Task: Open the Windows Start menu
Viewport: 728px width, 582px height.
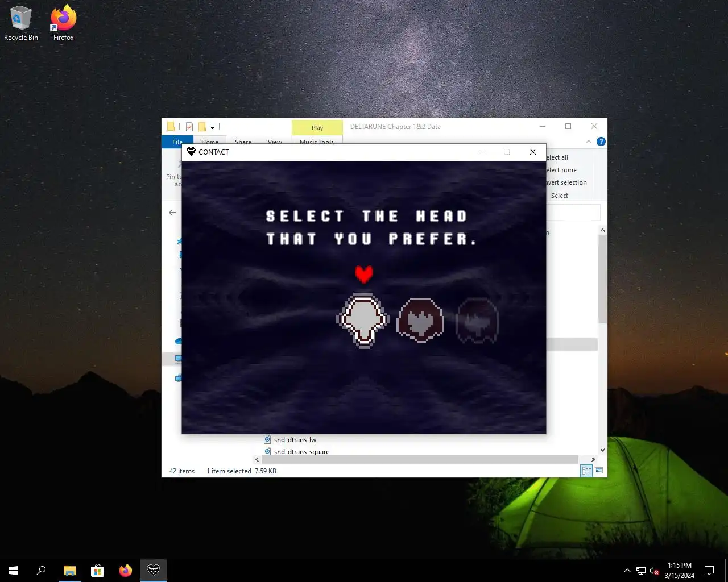Action: (14, 571)
